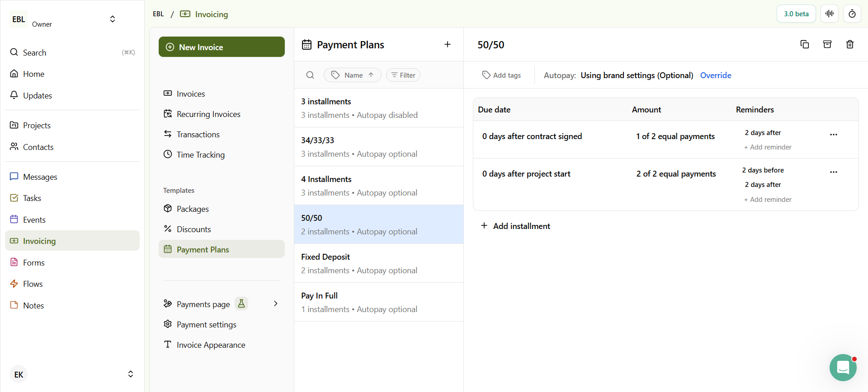
Task: Click the Invoicing breadcrumb
Action: (x=204, y=14)
